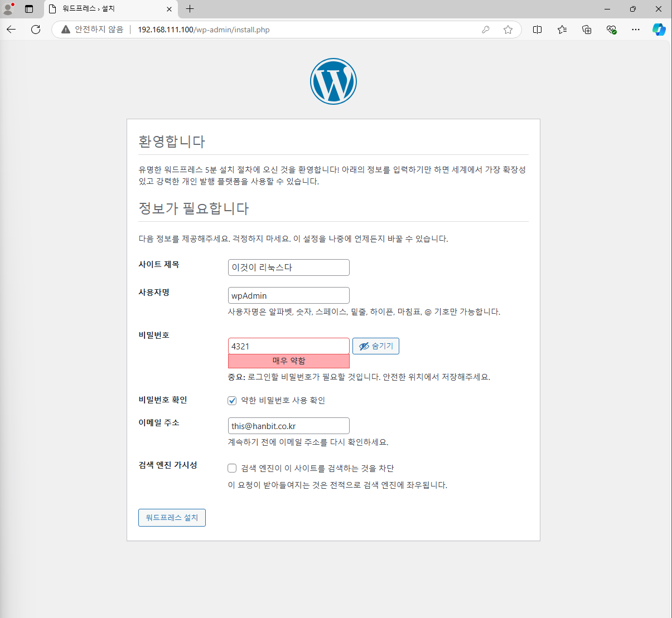
Task: Click the 검색 엔진 가시성 label
Action: 168,465
